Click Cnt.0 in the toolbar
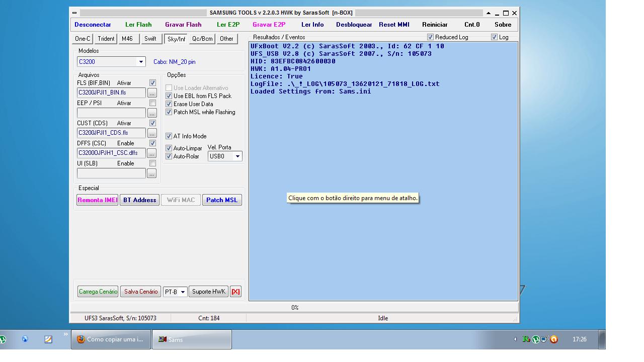Viewport: 644px width, 362px height. click(x=472, y=25)
